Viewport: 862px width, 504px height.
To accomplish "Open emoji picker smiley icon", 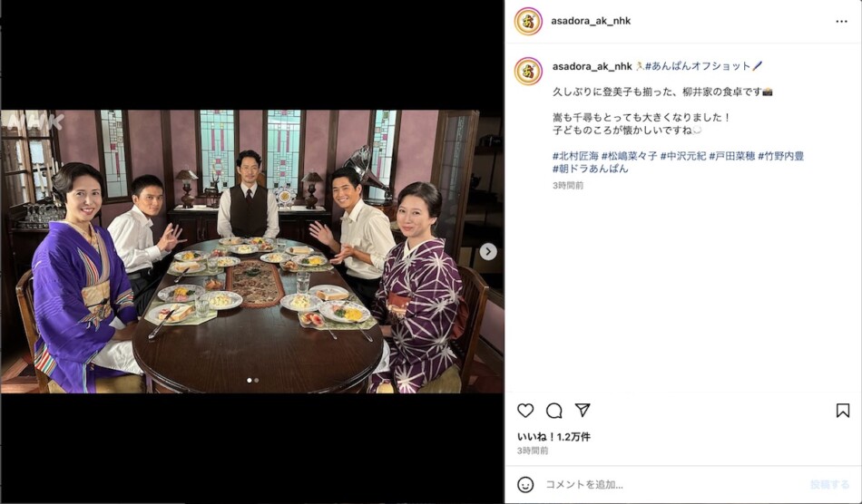I will (525, 484).
